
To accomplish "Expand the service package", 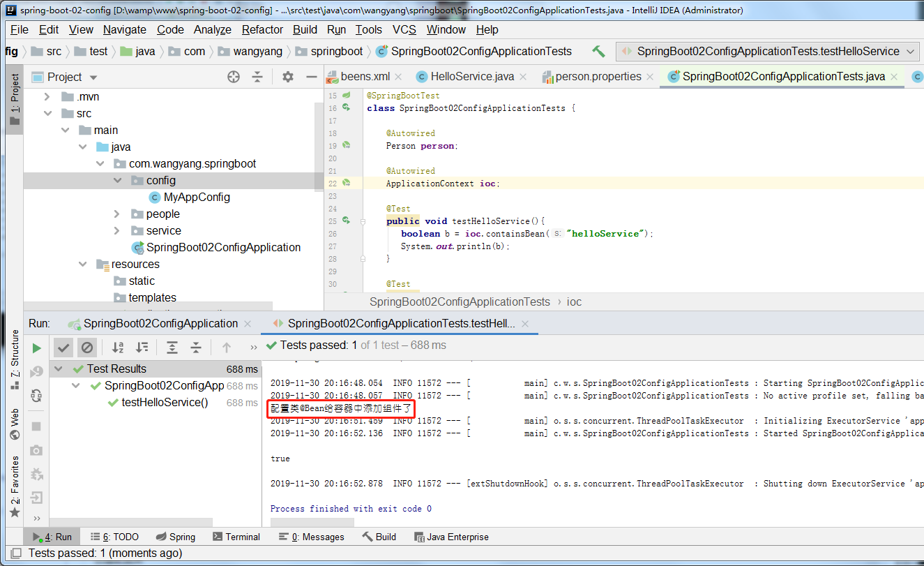I will point(117,230).
